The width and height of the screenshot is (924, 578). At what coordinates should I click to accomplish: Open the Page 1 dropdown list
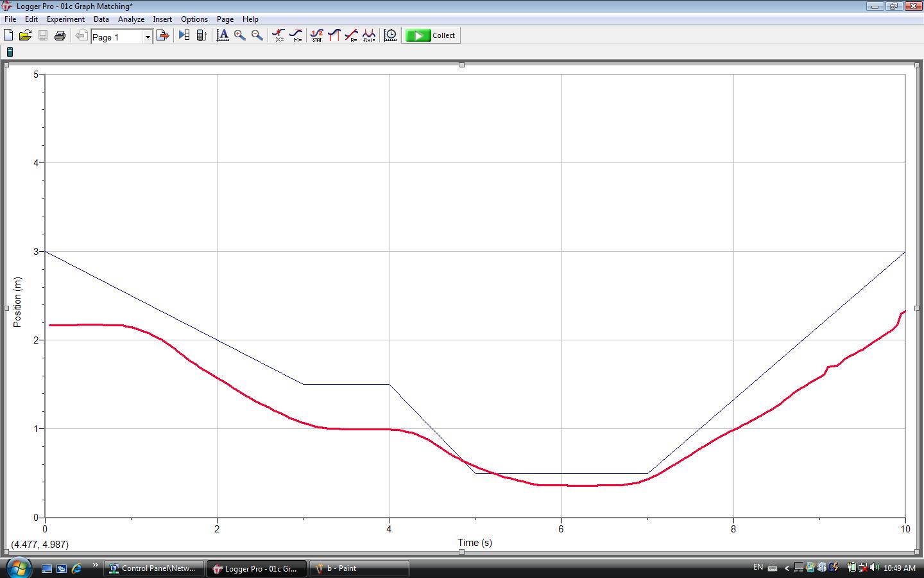[x=148, y=37]
